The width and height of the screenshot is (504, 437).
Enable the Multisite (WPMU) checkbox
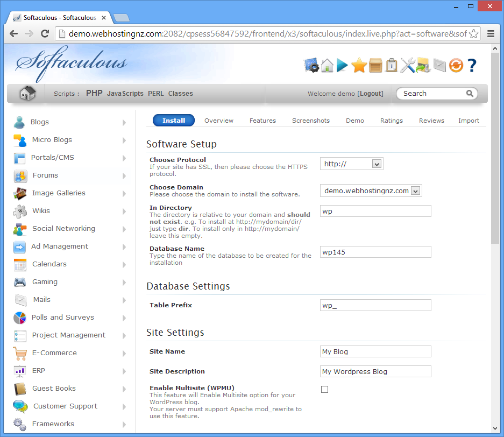tap(324, 389)
